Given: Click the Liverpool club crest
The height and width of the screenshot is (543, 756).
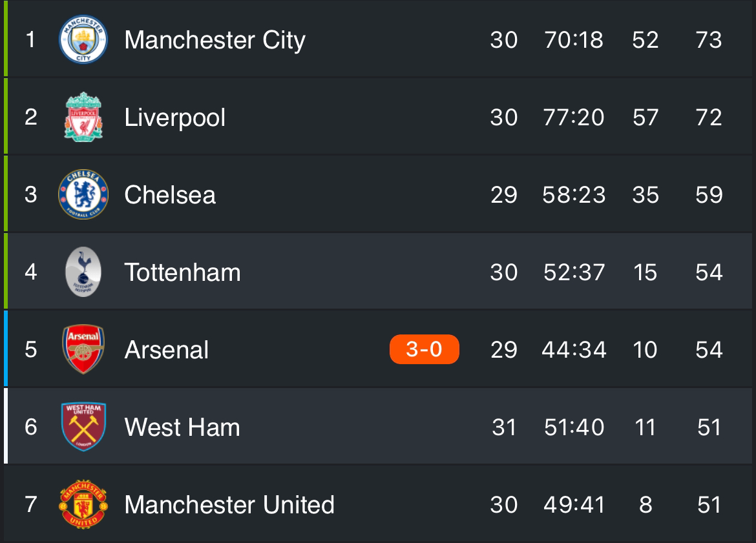Looking at the screenshot, I should tap(83, 117).
